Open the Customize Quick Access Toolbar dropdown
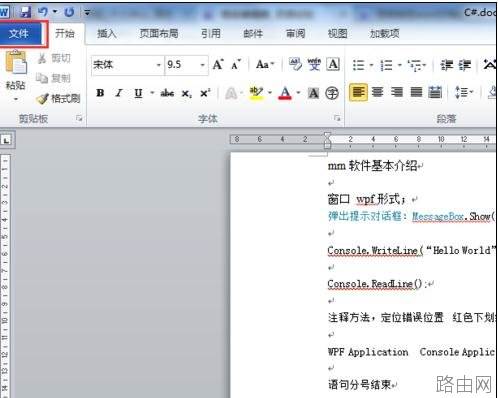Viewport: 498px width, 398px height. click(x=87, y=13)
